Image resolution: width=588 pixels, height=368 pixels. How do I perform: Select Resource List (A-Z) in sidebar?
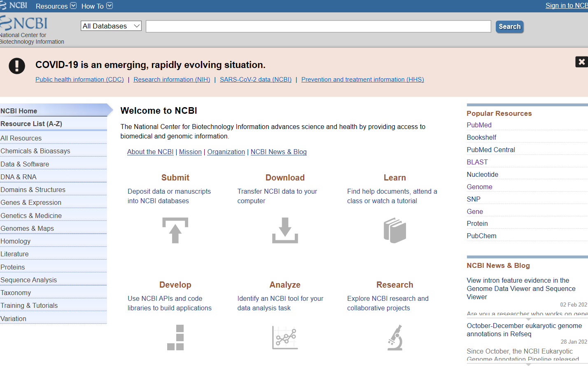click(54, 124)
